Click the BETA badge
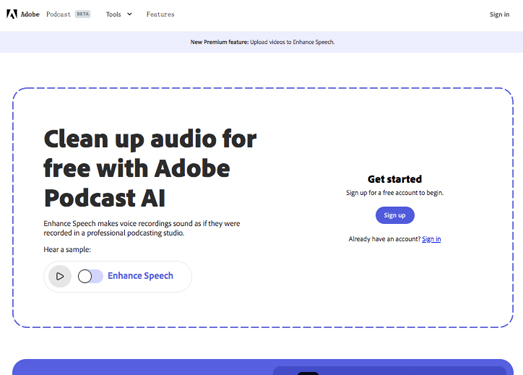 click(x=83, y=14)
